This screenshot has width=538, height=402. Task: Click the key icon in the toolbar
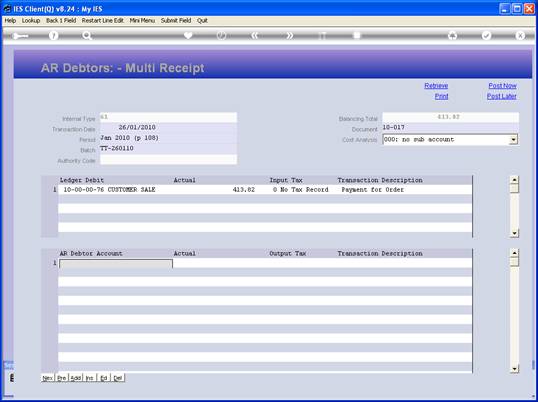20,36
